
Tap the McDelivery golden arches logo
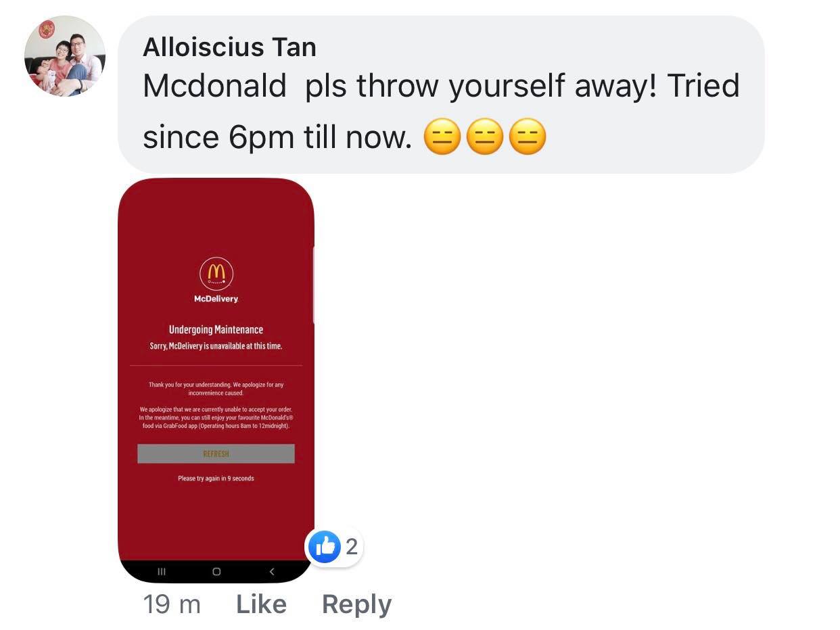[x=216, y=274]
